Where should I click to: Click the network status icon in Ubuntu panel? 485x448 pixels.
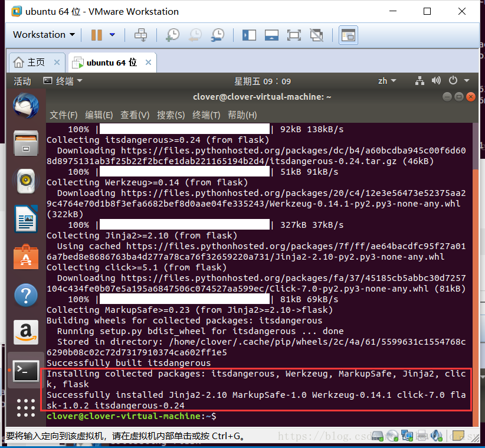point(420,81)
